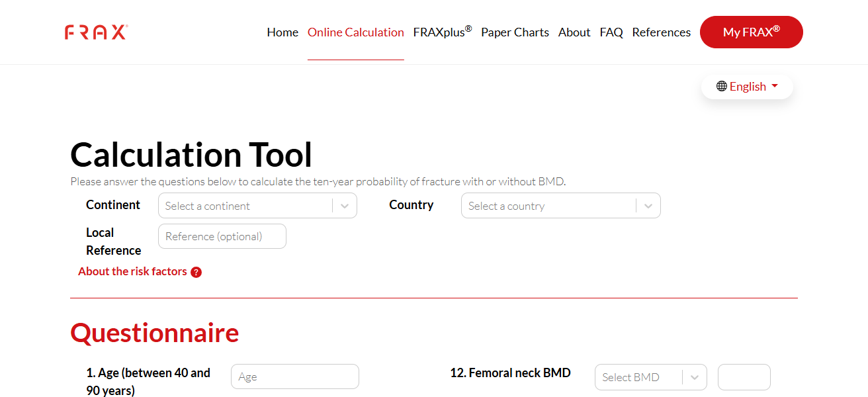868x397 pixels.
Task: Open the English language dropdown
Action: (x=747, y=87)
